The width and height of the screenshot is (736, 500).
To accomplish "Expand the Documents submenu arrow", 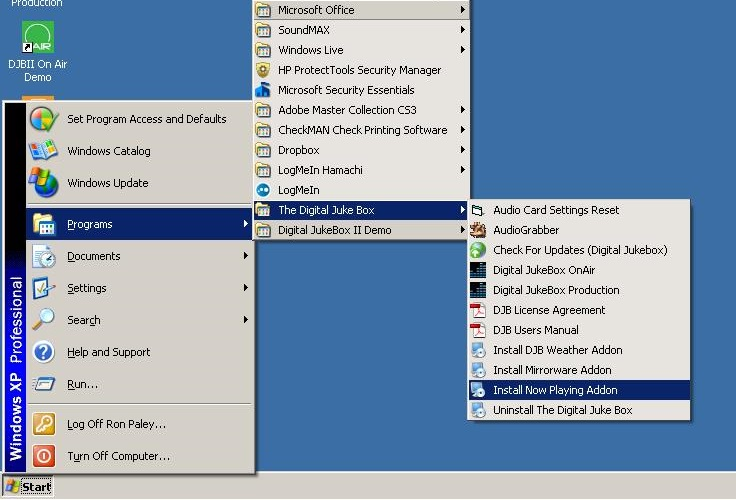I will [x=246, y=256].
